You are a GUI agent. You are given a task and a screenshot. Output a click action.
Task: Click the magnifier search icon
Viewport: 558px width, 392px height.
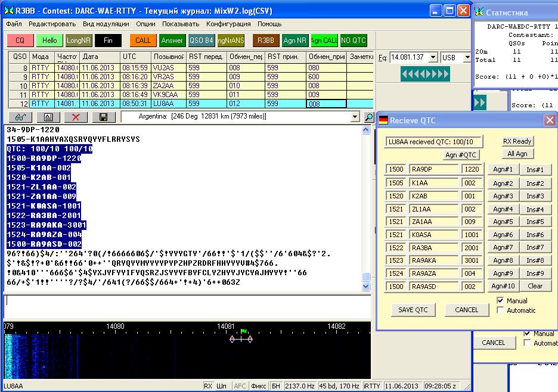point(369,117)
